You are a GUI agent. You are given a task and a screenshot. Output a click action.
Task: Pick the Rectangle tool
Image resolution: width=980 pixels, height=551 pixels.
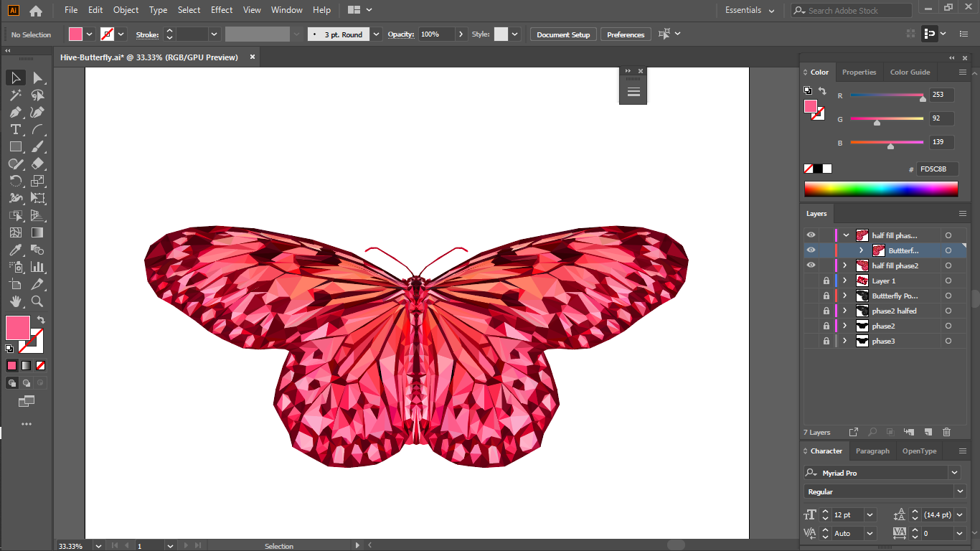15,146
